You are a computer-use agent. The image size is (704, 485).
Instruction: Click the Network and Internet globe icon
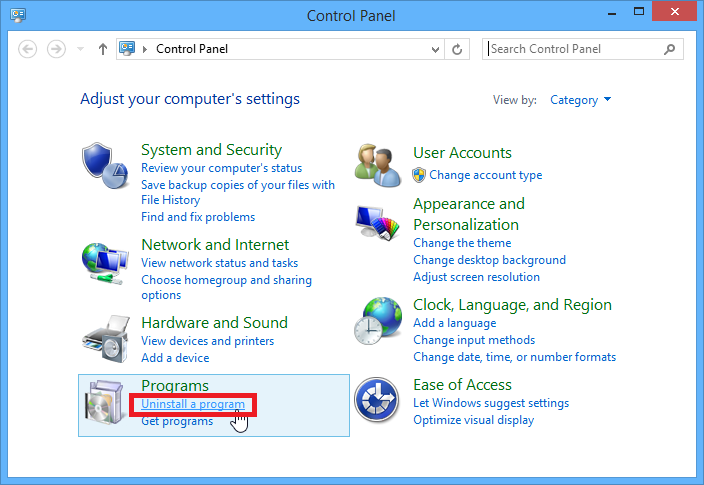105,263
